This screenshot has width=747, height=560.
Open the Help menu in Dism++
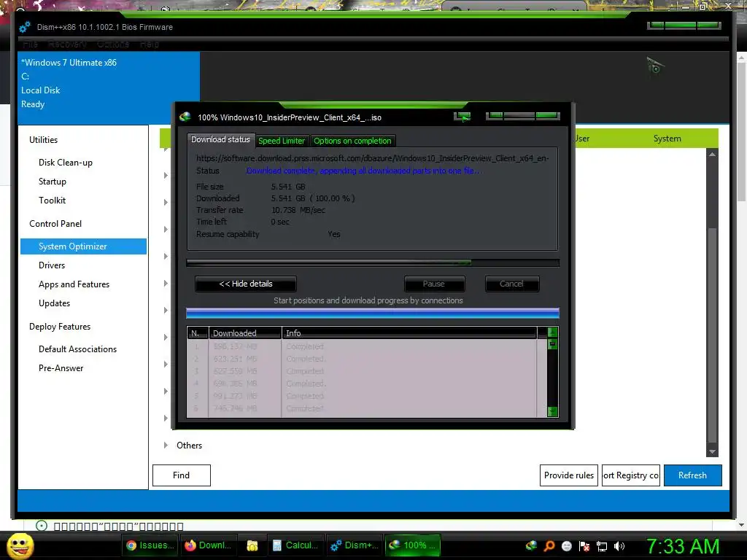click(149, 44)
